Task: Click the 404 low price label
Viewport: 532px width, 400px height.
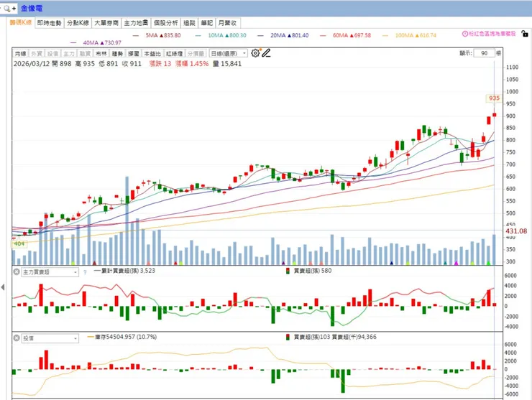Action: (19, 243)
